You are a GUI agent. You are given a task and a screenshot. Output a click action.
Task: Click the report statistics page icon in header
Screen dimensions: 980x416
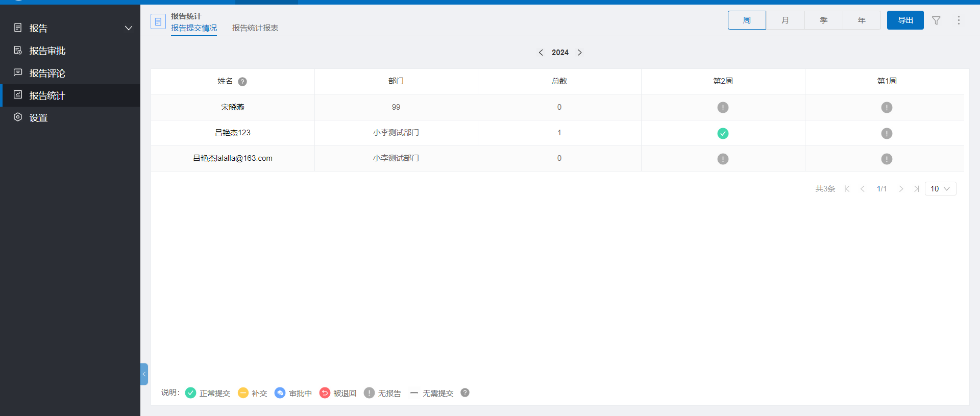[158, 21]
